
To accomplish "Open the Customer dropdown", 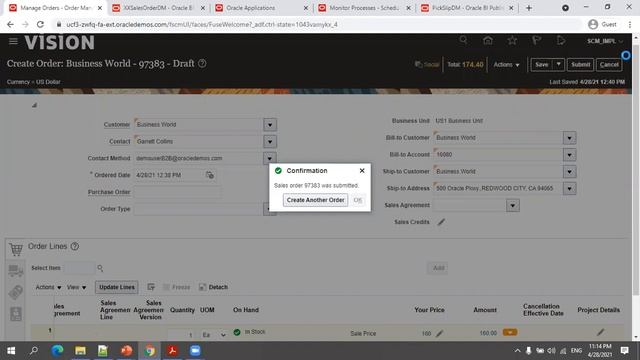I will click(x=269, y=125).
